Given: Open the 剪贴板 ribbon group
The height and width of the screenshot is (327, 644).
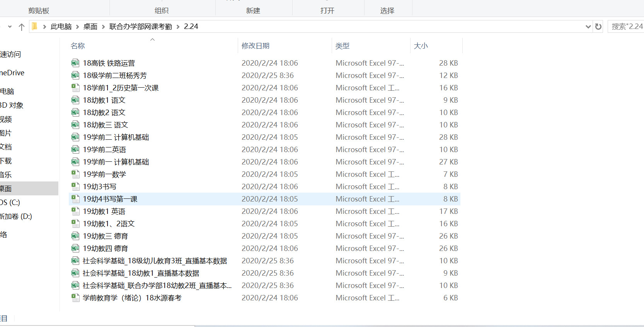Looking at the screenshot, I should 39,11.
